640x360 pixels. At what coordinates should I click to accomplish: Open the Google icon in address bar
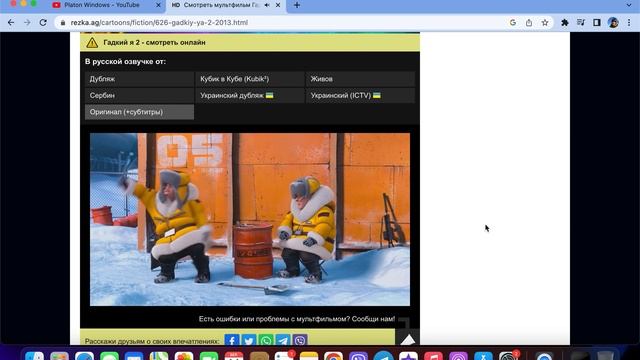click(513, 23)
